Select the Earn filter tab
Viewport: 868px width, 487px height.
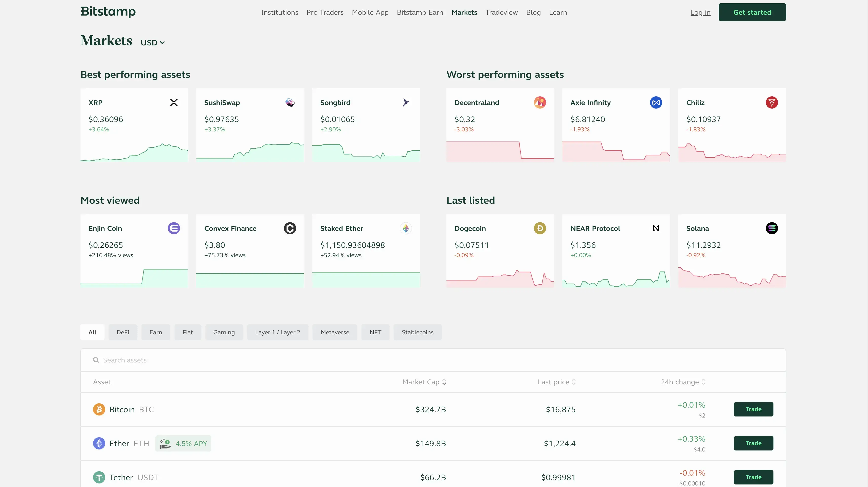[x=156, y=332]
